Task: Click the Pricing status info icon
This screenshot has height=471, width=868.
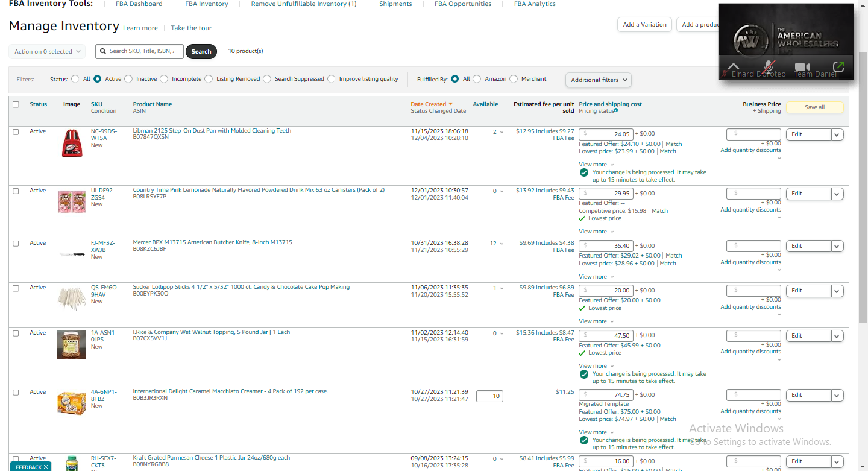Action: [615, 110]
